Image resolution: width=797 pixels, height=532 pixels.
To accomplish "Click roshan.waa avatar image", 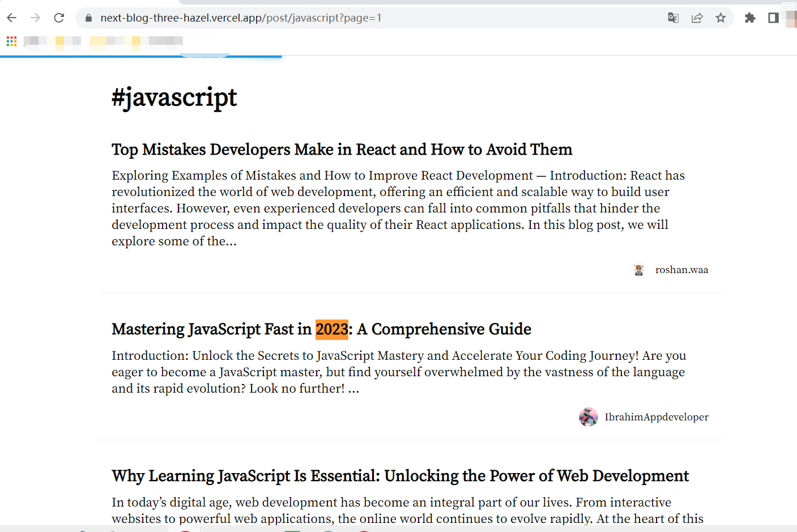I will click(x=639, y=270).
